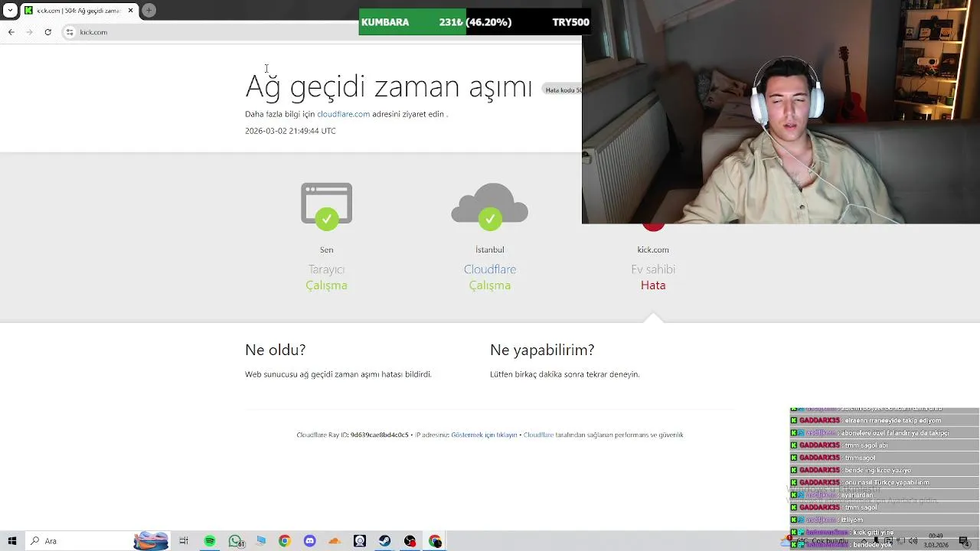Open the Cloudflare link in the footer
The image size is (980, 551).
(x=538, y=435)
